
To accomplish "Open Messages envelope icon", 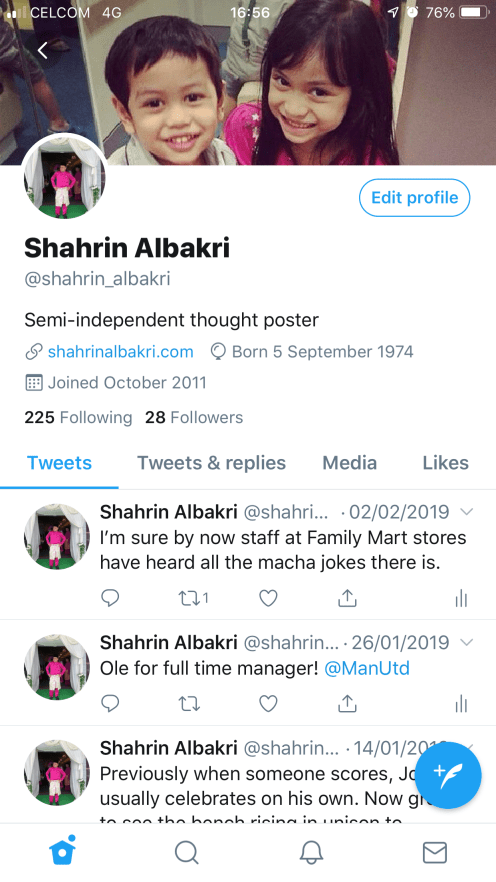I will click(434, 853).
